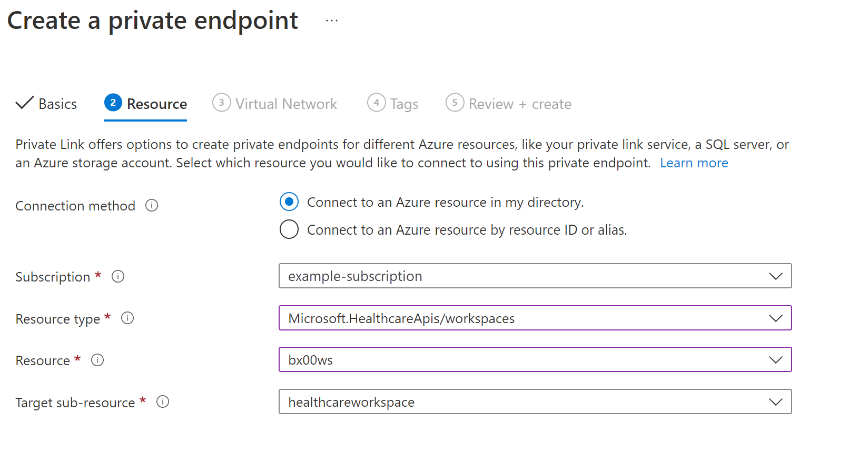Image resolution: width=868 pixels, height=462 pixels.
Task: Click the Connection method label
Action: pyautogui.click(x=75, y=206)
